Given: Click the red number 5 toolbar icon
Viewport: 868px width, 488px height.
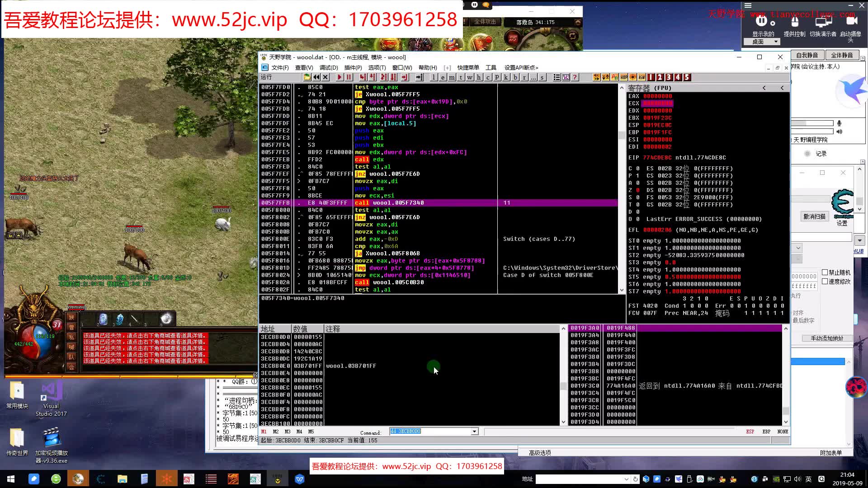Looking at the screenshot, I should pos(687,77).
